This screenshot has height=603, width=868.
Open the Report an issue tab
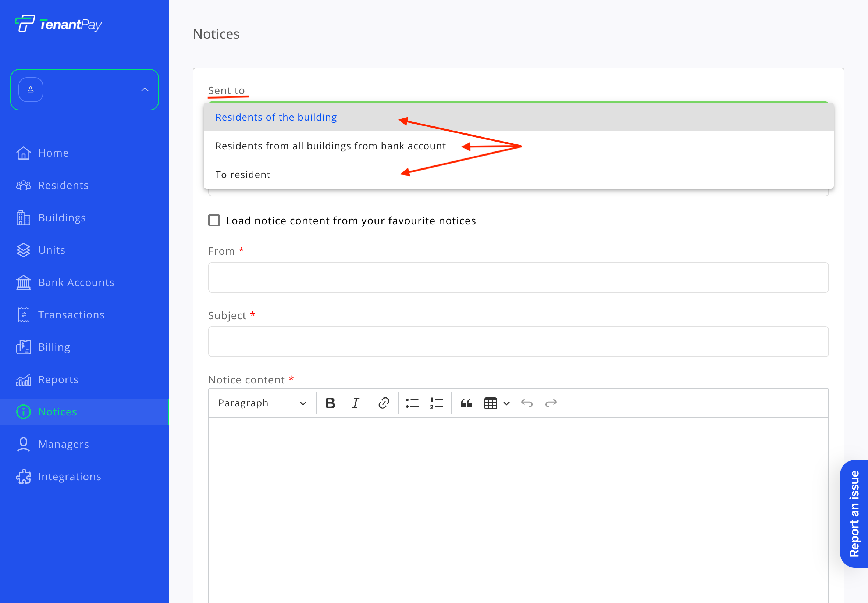pos(854,513)
